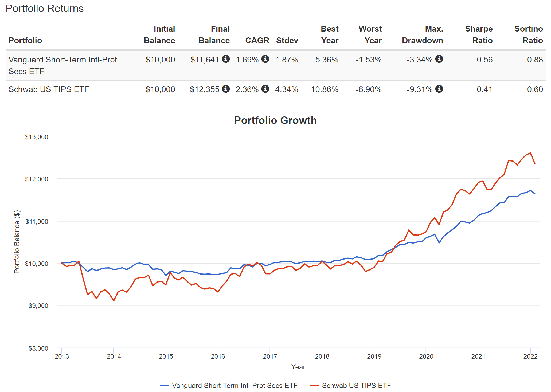This screenshot has width=551, height=392.
Task: Click the Max. Drawdown column header
Action: click(423, 34)
